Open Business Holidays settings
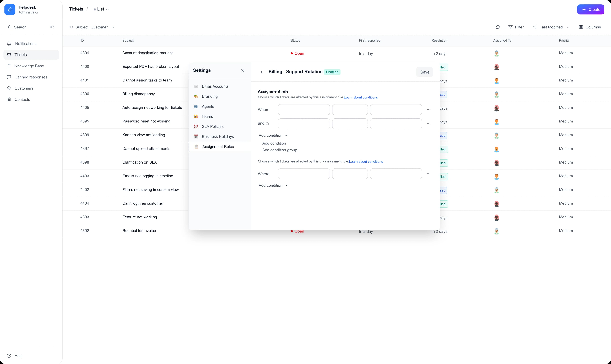Image resolution: width=611 pixels, height=364 pixels. (218, 136)
